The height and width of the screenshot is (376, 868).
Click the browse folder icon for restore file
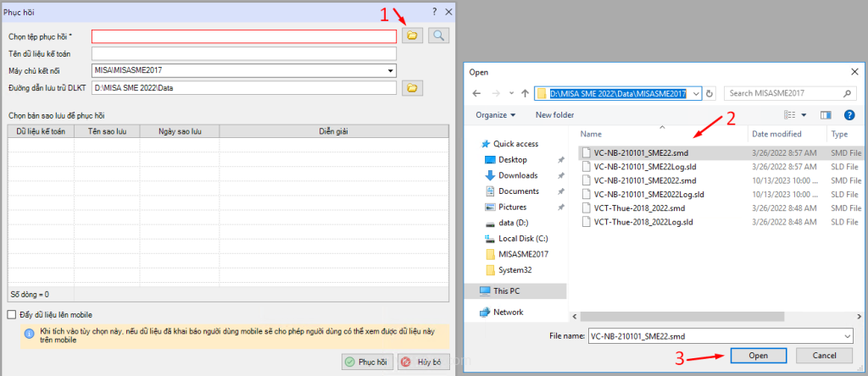pos(411,36)
